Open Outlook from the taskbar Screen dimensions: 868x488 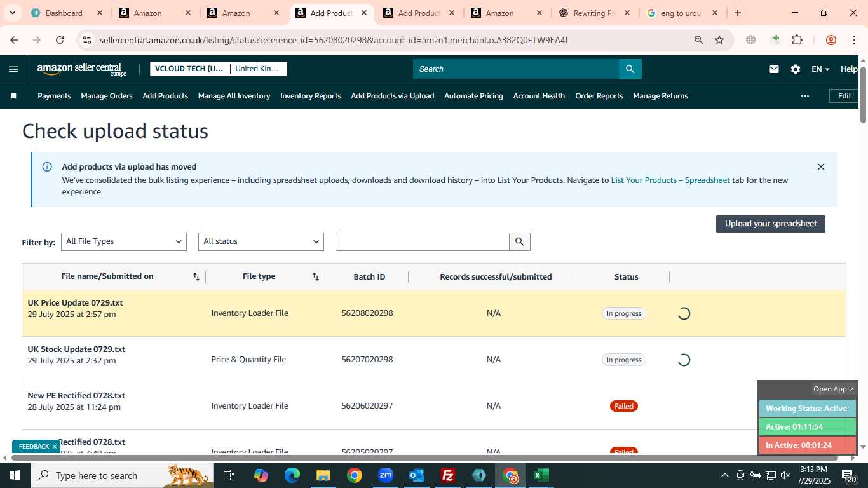[x=417, y=475]
